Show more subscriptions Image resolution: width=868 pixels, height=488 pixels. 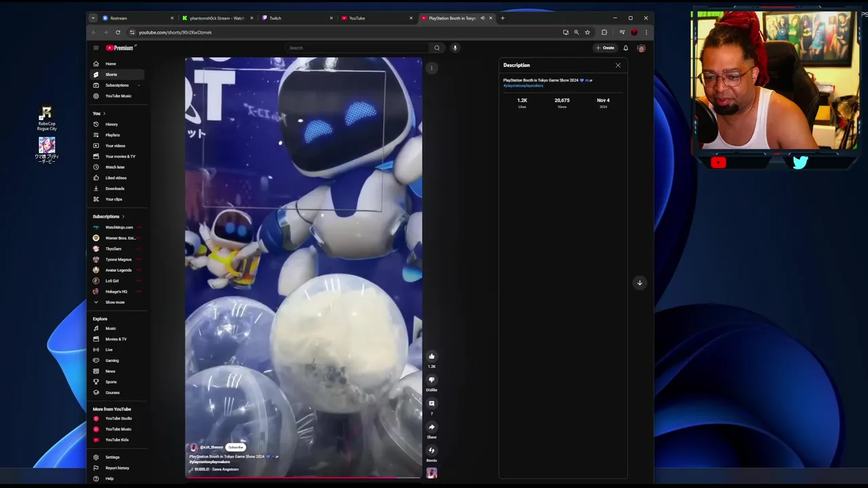click(116, 302)
